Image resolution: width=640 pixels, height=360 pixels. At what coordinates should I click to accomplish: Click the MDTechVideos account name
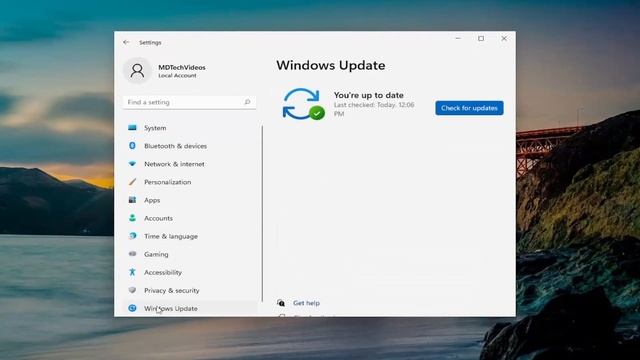(182, 67)
